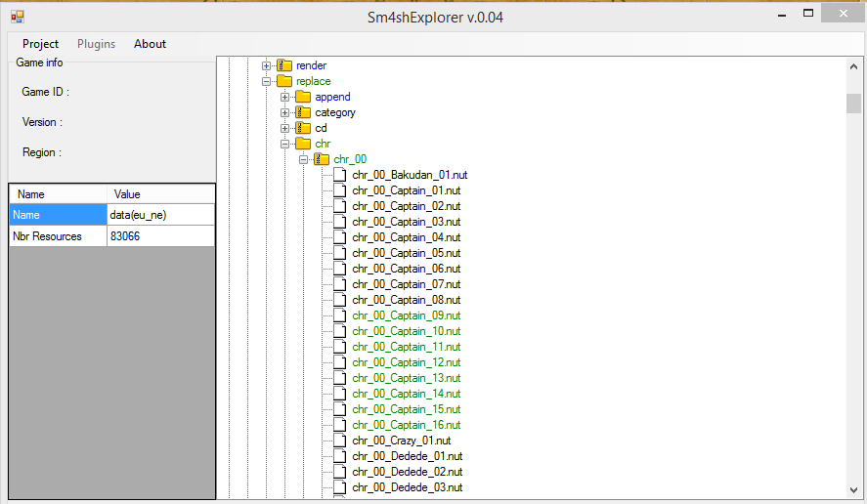Click the category folder icon

(303, 112)
